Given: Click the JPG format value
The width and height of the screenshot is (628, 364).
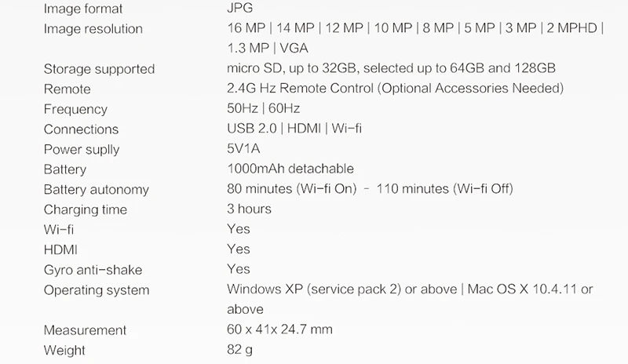Looking at the screenshot, I should click(239, 9).
